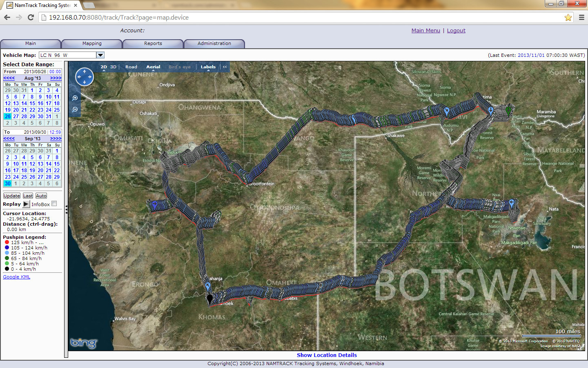Viewport: 588px width, 368px height.
Task: Go to previous month in To calendar
Action: click(9, 139)
